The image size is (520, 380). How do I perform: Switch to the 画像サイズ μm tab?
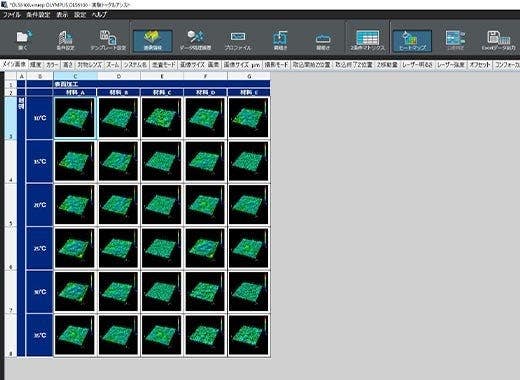point(242,65)
